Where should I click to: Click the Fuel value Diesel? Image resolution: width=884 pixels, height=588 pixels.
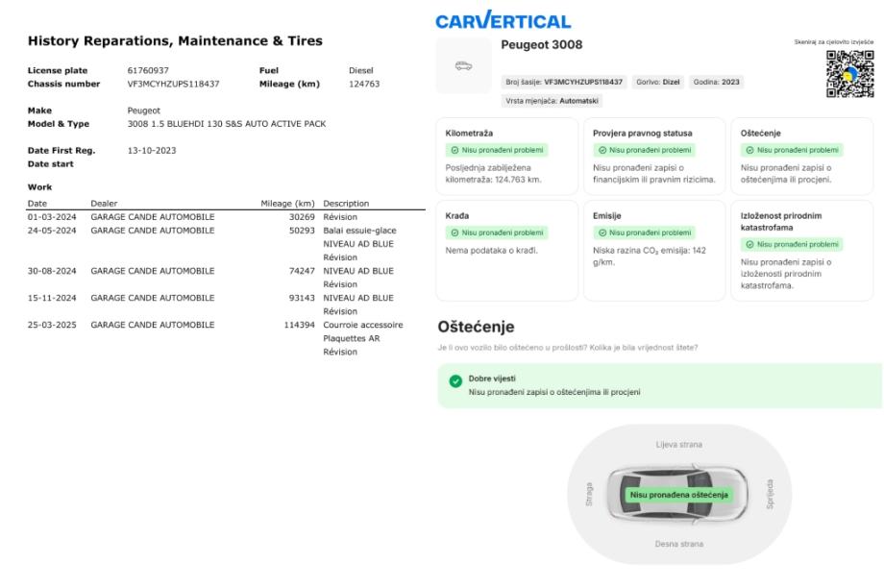[x=361, y=70]
